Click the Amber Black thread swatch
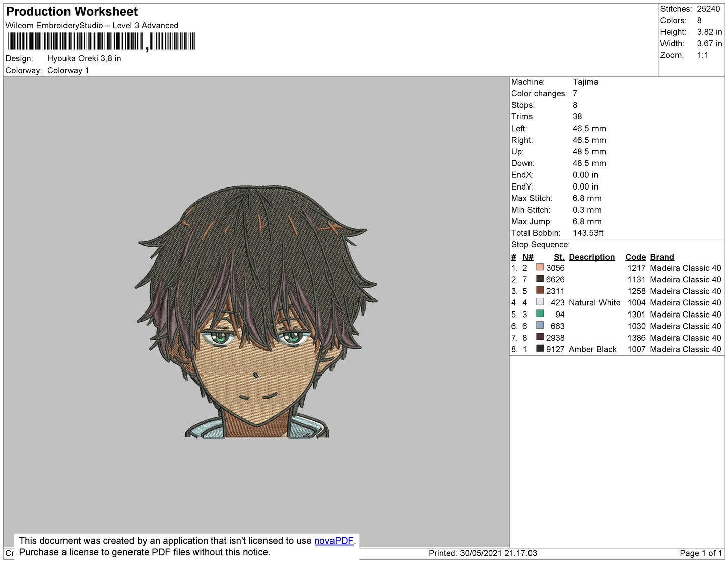 tap(540, 348)
